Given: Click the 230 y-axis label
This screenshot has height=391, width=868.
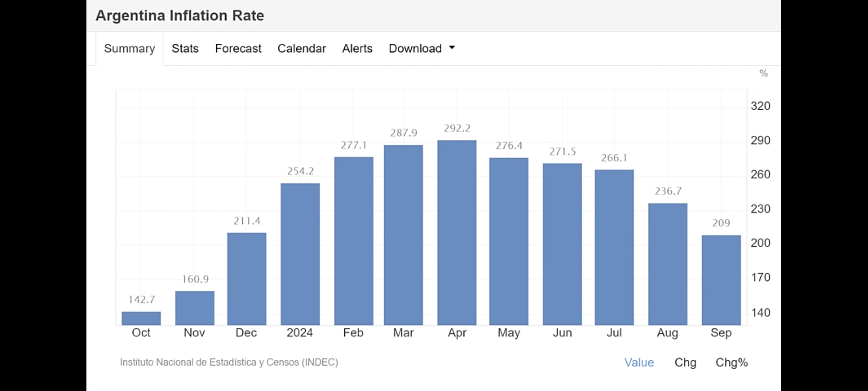Looking at the screenshot, I should point(760,209).
